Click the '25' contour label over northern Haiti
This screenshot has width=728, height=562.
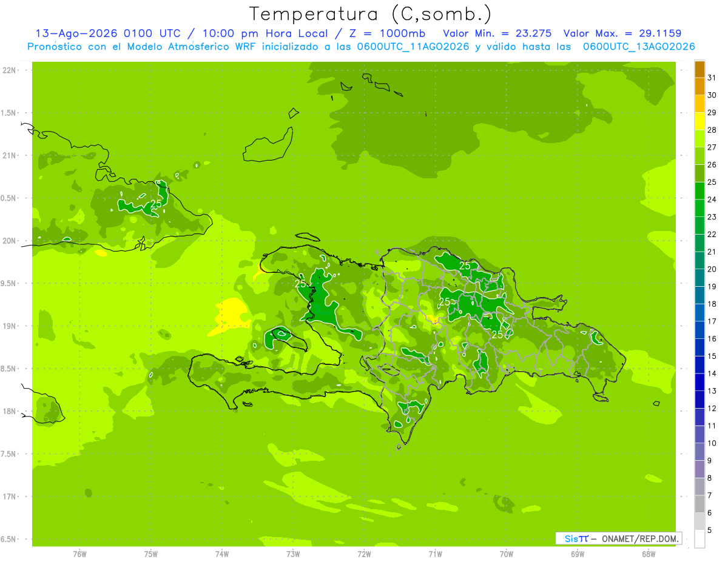coord(300,283)
